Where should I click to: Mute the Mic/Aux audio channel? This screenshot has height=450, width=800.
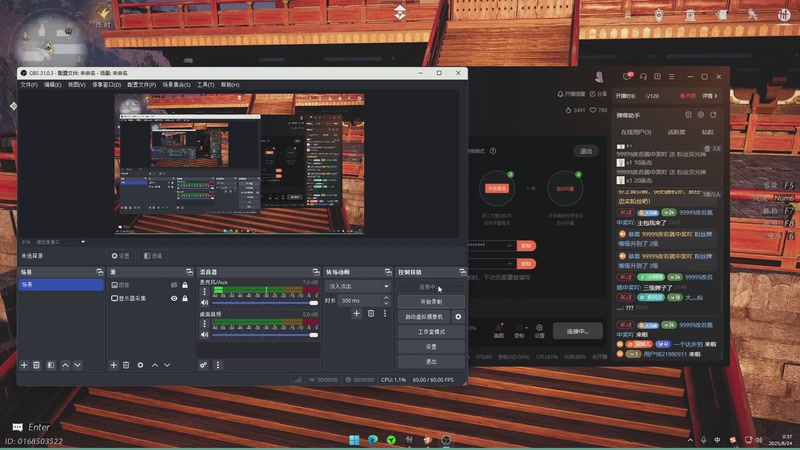205,303
